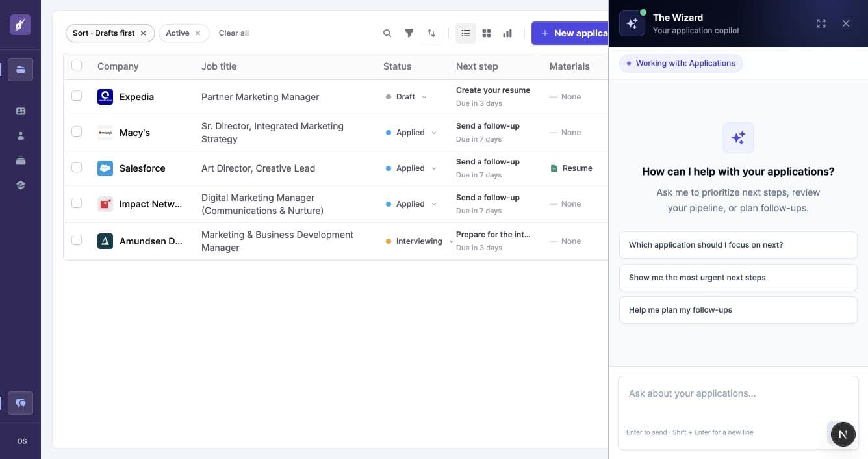Open the briefcase jobs sidebar icon
868x459 pixels.
coord(20,161)
